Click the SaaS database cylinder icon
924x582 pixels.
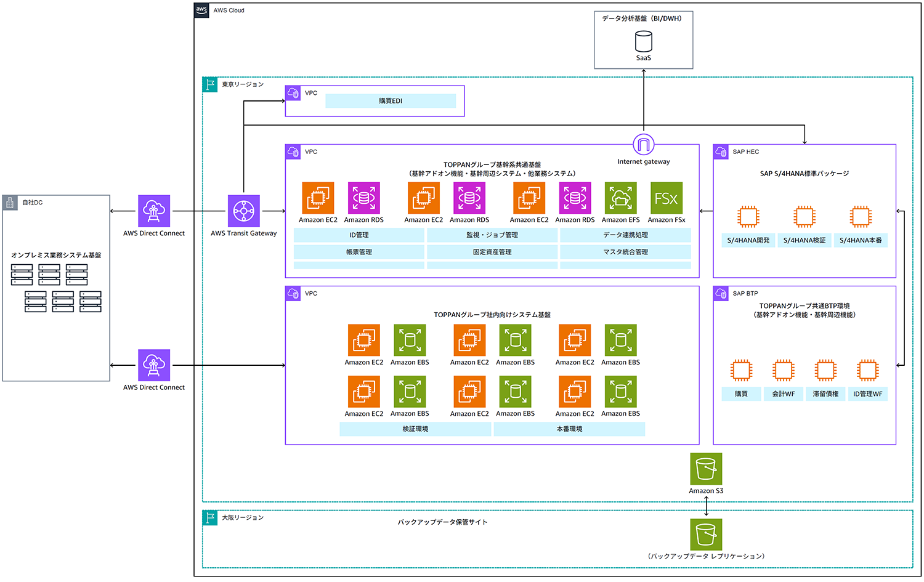tap(643, 42)
